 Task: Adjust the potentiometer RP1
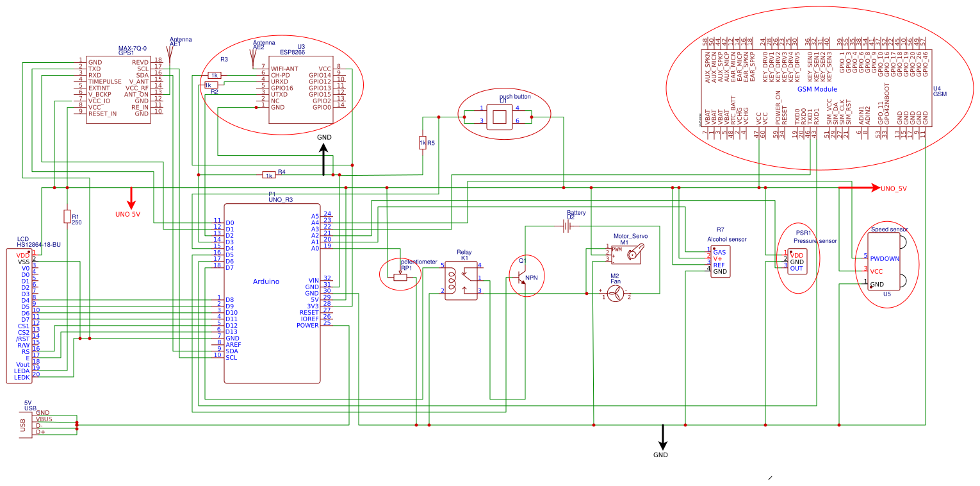point(402,277)
